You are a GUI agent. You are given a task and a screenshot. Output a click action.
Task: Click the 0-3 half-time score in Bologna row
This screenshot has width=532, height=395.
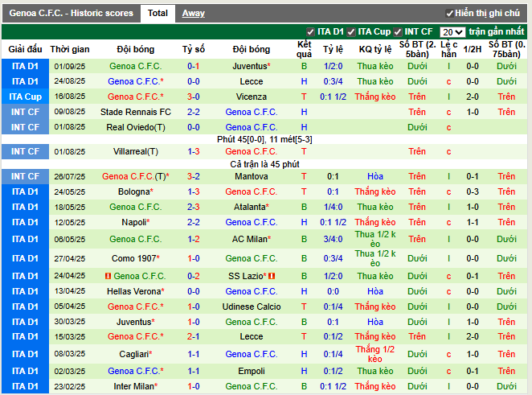tap(473, 192)
